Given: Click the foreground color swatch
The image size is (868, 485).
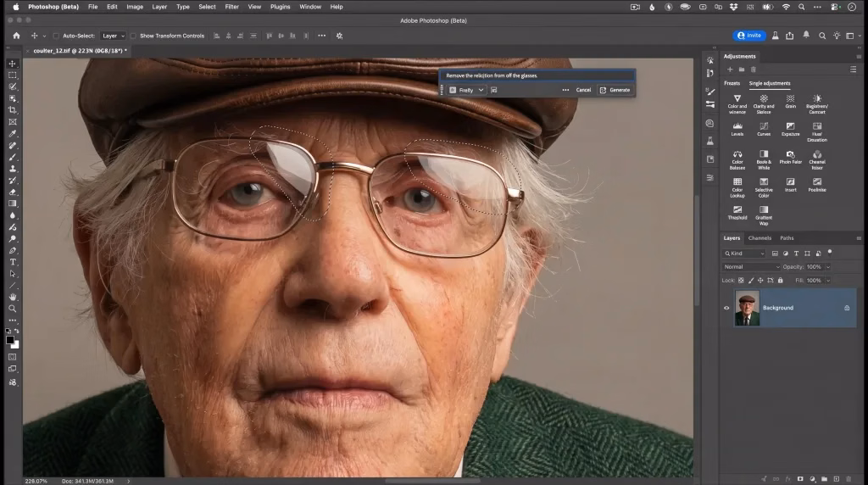Looking at the screenshot, I should point(10,341).
